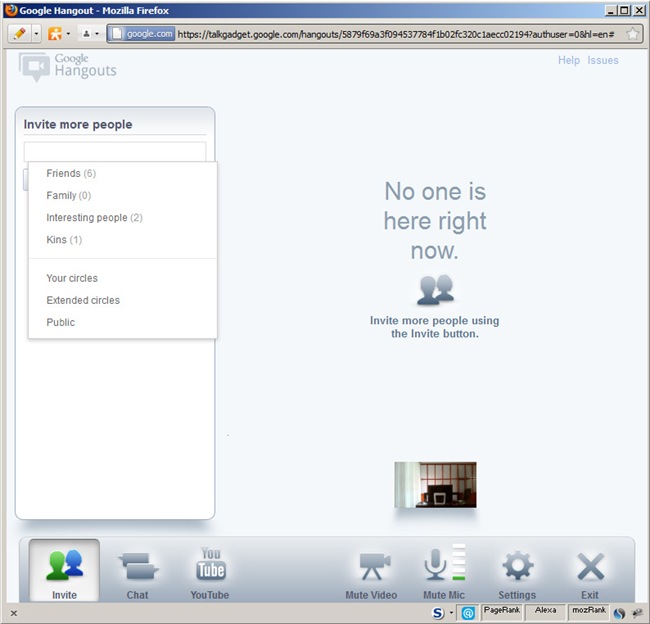Mute Video with the camera icon
The image size is (650, 624).
(x=371, y=575)
